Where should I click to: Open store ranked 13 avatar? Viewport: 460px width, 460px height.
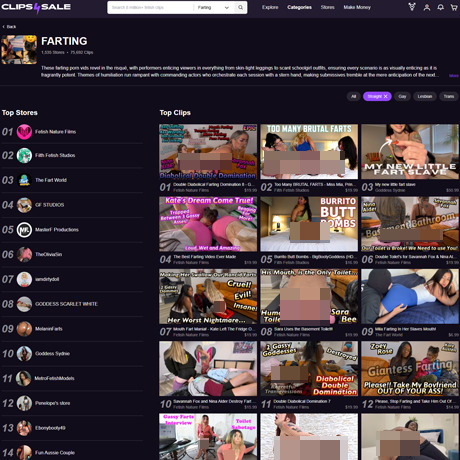[24, 428]
